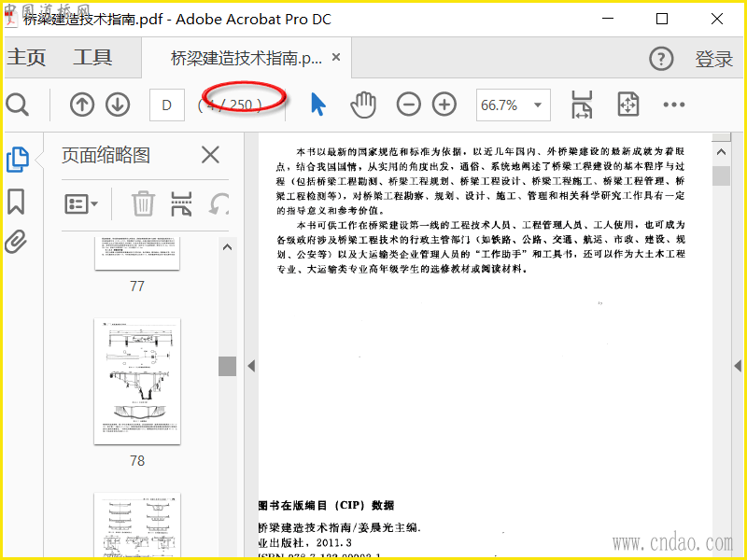
Task: Click the thumbnail panel page layout icon
Action: tap(181, 203)
